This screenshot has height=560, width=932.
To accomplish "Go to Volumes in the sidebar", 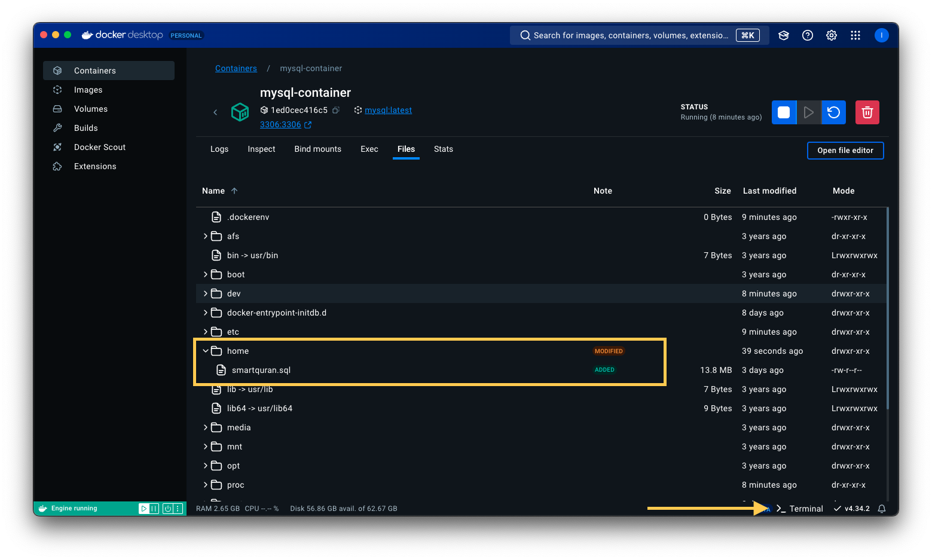I will click(x=109, y=109).
